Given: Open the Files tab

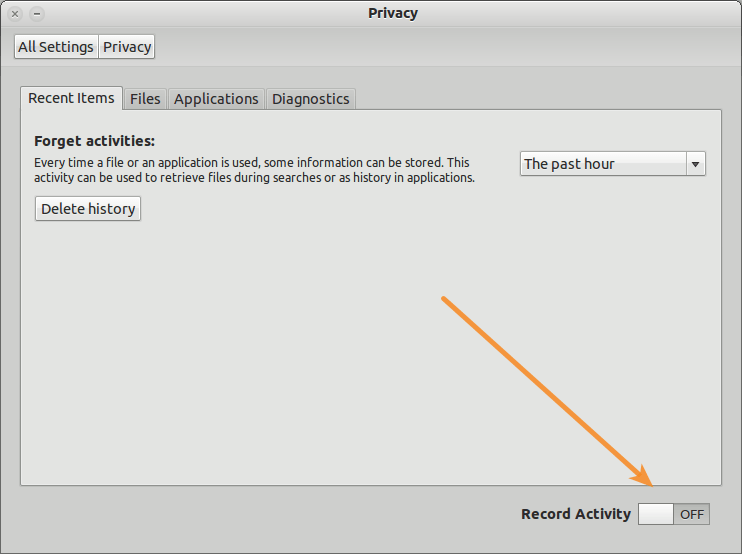Looking at the screenshot, I should [145, 99].
